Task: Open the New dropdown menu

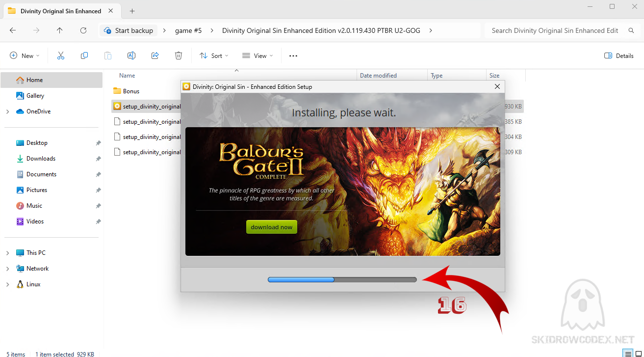Action: click(25, 56)
